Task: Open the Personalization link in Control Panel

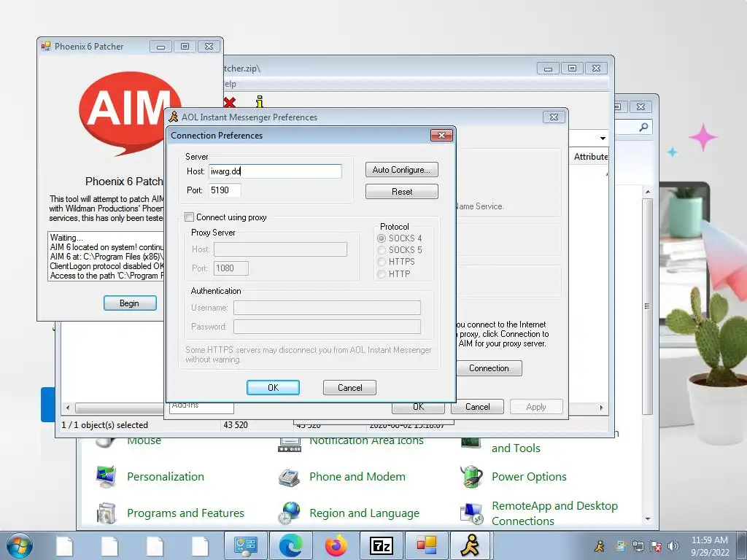Action: (166, 477)
